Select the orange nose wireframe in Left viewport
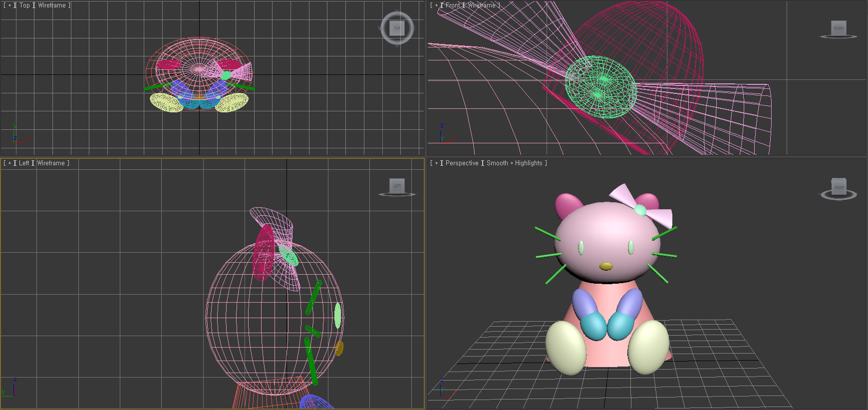 [339, 348]
